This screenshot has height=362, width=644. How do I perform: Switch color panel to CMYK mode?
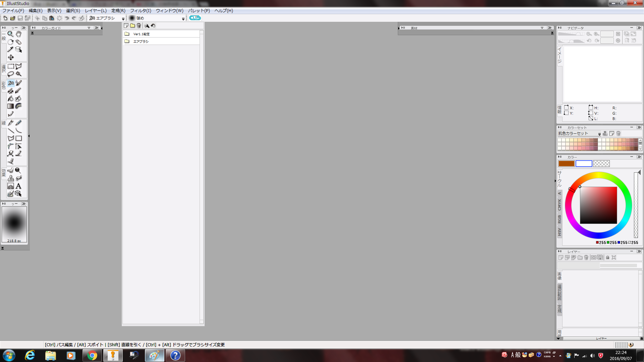559,205
